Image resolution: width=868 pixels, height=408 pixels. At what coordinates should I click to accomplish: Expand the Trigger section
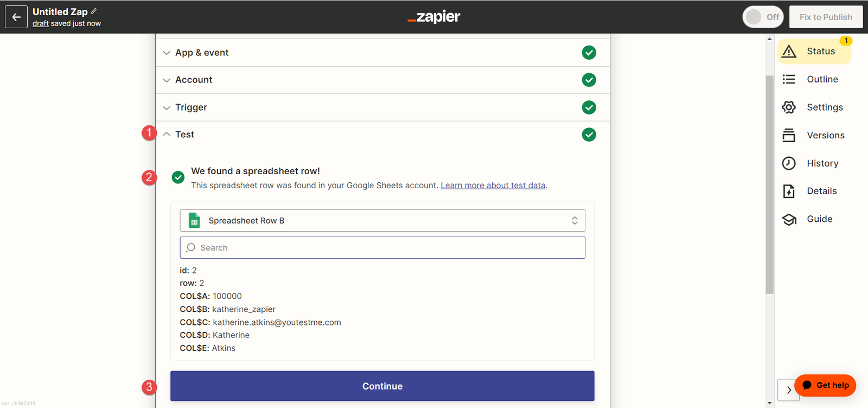[x=191, y=107]
